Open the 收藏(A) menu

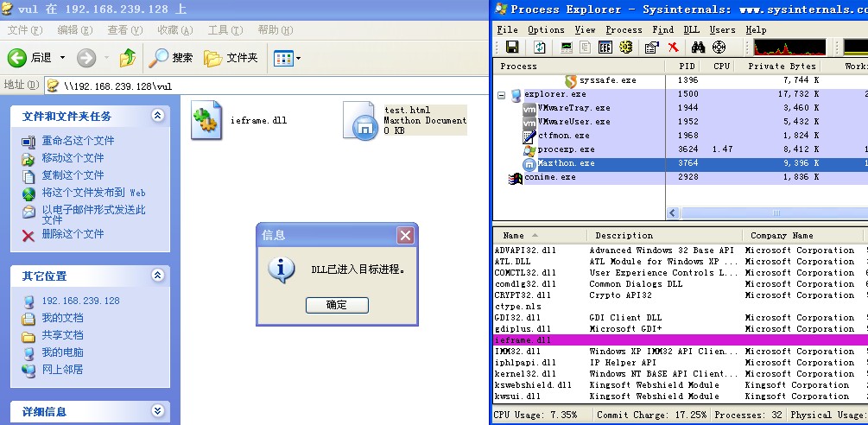(x=175, y=30)
